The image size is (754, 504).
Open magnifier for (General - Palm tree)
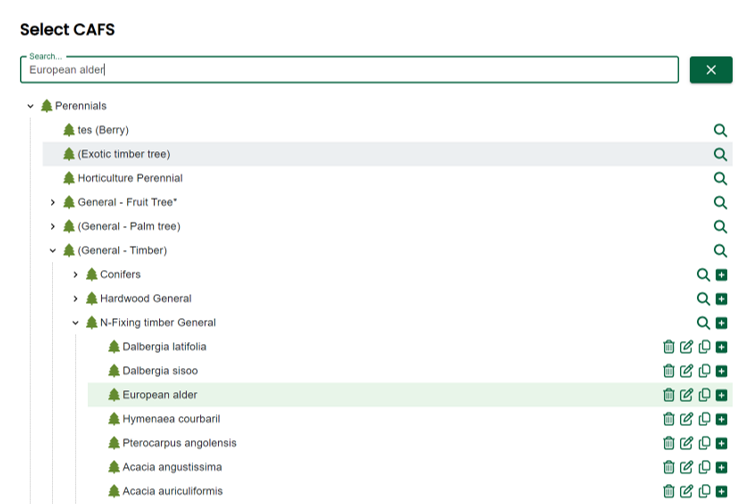[x=720, y=227]
